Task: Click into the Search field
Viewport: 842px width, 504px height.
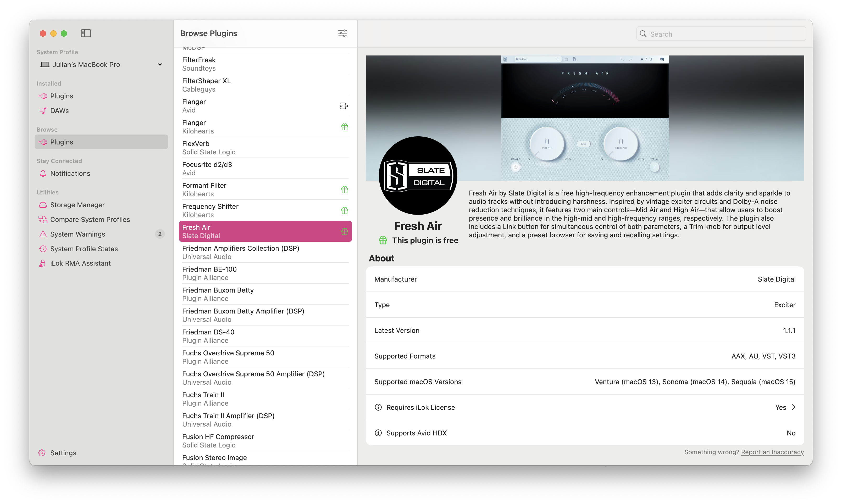Action: coord(721,33)
